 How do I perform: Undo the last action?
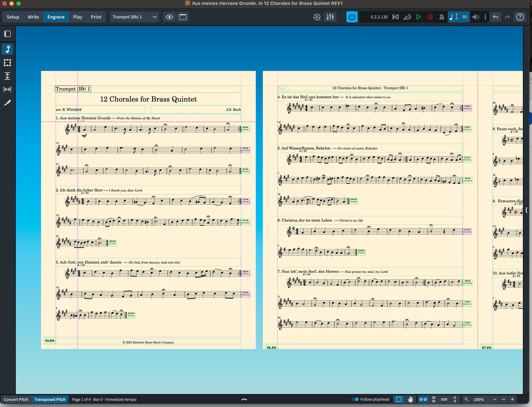(x=496, y=17)
